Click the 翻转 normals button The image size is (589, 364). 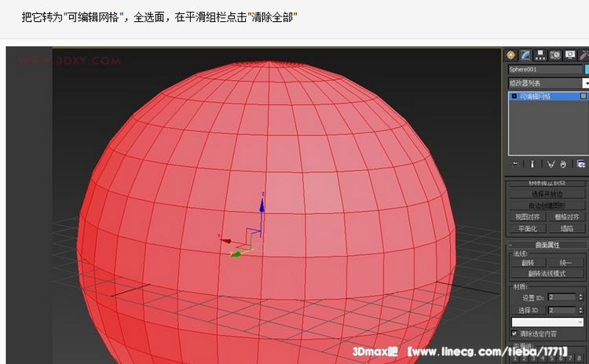[x=528, y=263]
